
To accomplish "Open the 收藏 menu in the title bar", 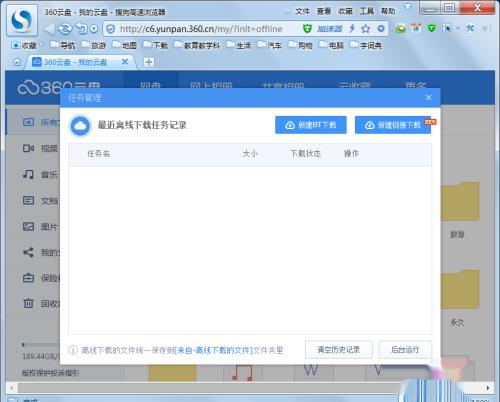I will [345, 11].
